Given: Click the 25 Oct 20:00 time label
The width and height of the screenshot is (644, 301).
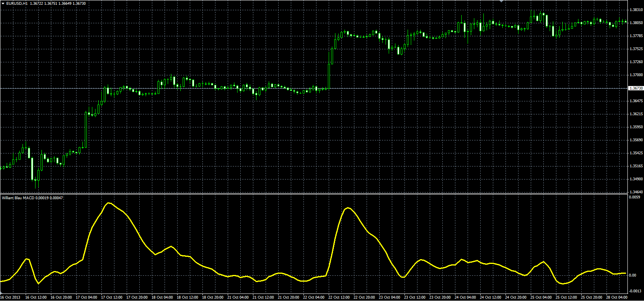Looking at the screenshot, I should 592,297.
